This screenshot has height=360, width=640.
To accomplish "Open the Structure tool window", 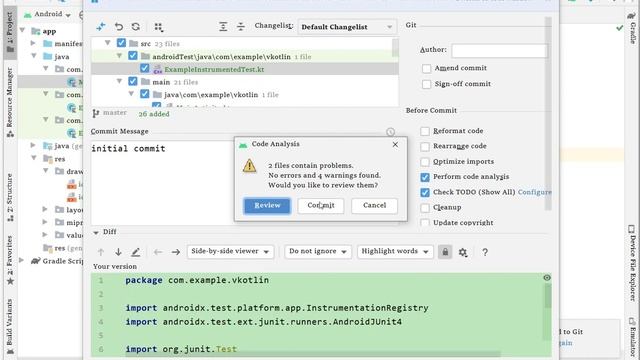I will pyautogui.click(x=10, y=198).
